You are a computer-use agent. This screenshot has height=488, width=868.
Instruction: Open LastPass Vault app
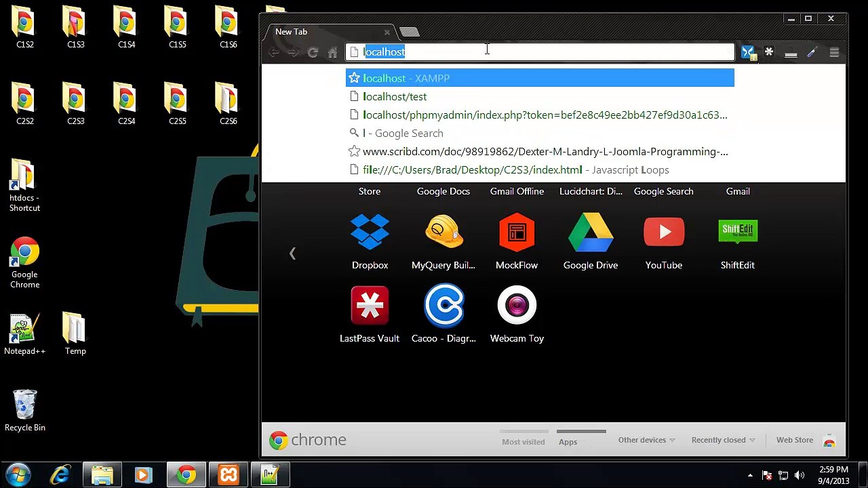[370, 306]
